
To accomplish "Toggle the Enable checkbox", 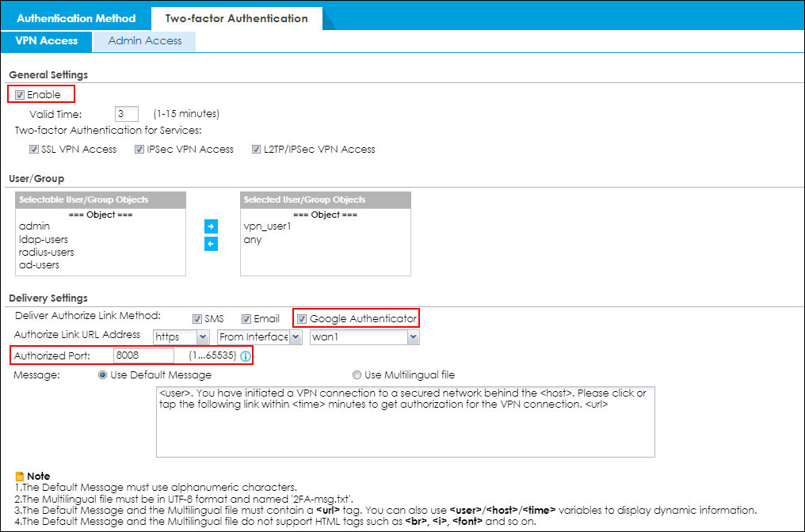I will pos(20,95).
